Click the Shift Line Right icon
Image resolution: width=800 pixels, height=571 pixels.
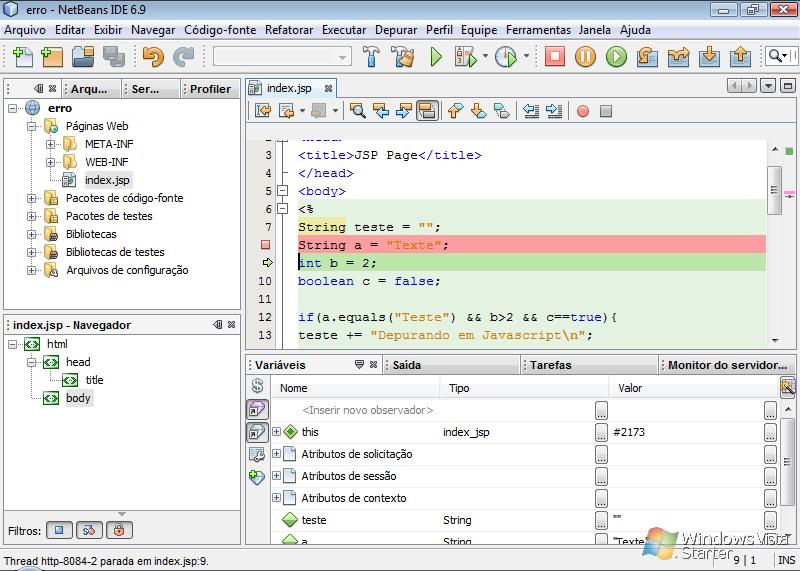pyautogui.click(x=554, y=110)
